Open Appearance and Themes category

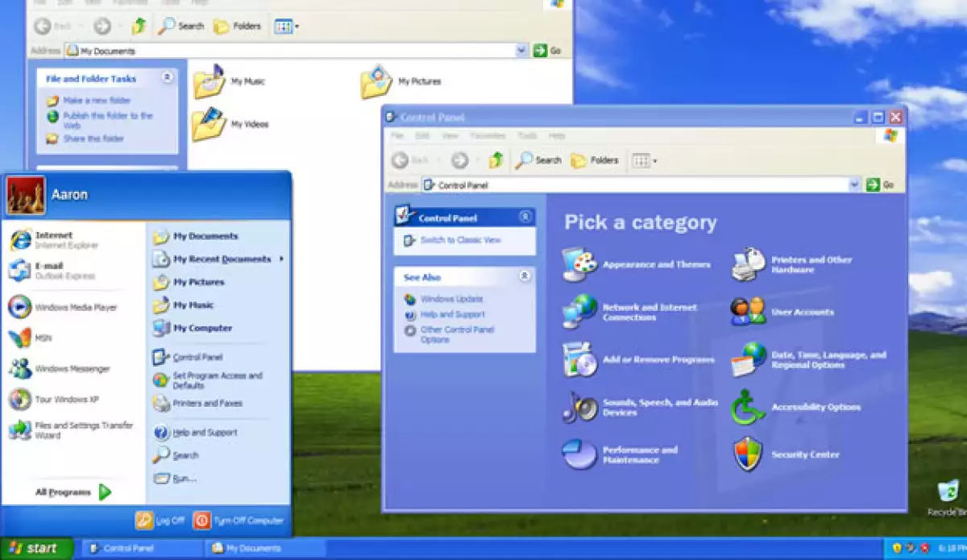point(657,264)
